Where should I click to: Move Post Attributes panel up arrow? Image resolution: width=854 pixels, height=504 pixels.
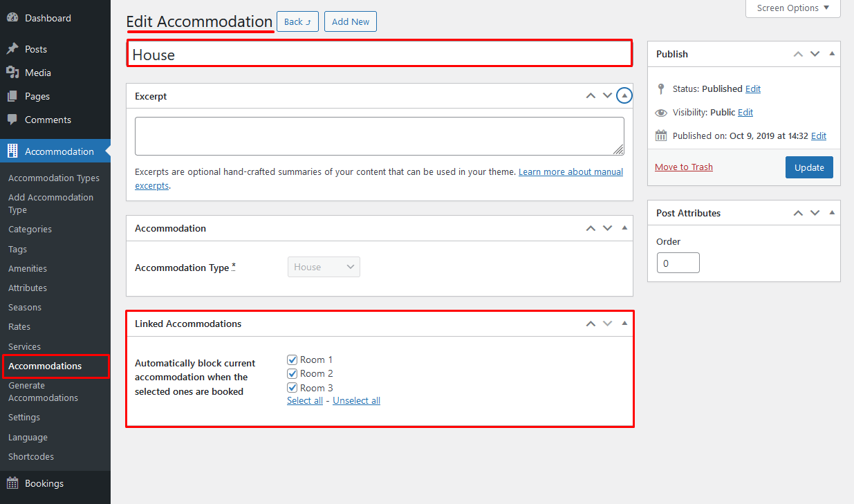coord(798,212)
